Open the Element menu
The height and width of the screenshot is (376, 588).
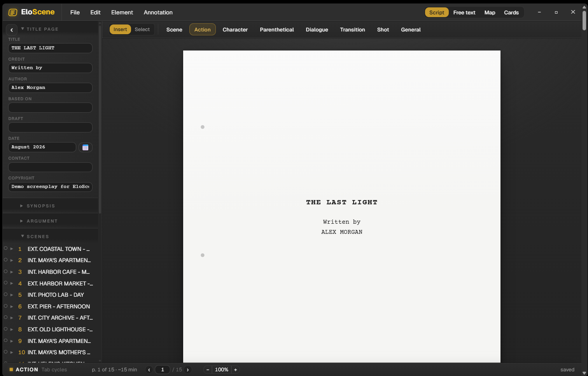(122, 12)
